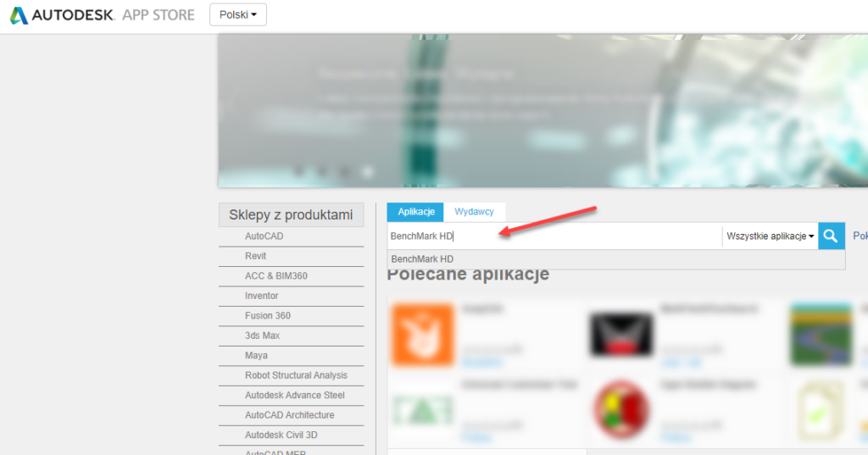Go to the Fusion 360 store
This screenshot has height=455, width=868.
click(x=268, y=315)
